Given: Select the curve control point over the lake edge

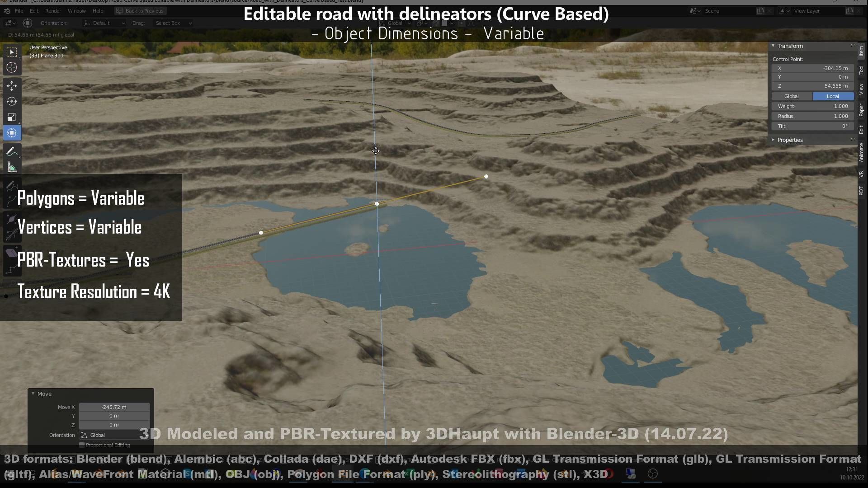Looking at the screenshot, I should (377, 204).
